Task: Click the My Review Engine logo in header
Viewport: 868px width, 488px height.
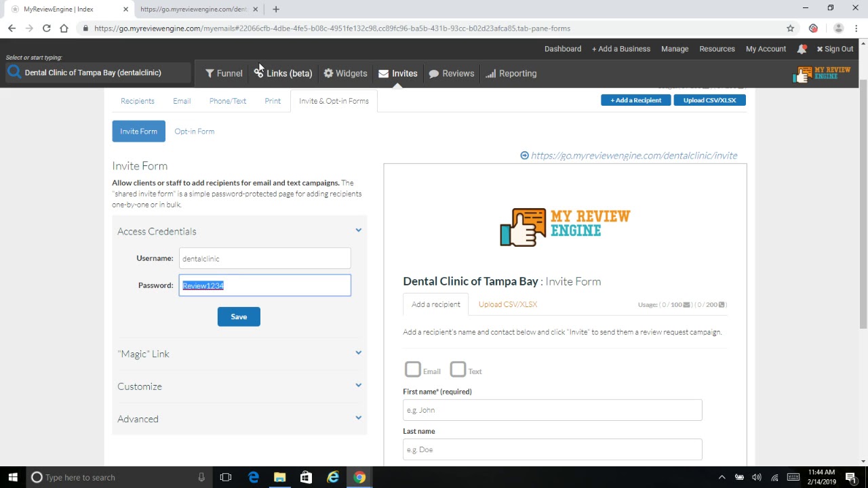Action: [x=822, y=73]
